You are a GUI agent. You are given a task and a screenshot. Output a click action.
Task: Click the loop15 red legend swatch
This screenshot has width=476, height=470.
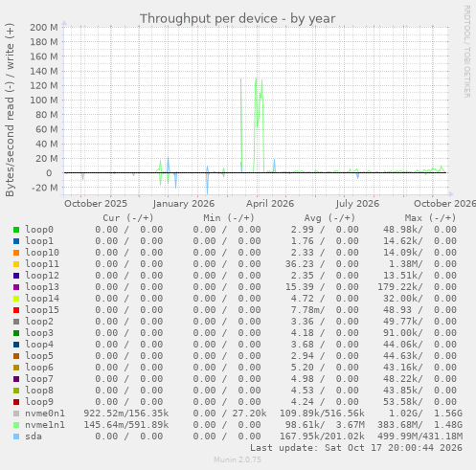16,310
